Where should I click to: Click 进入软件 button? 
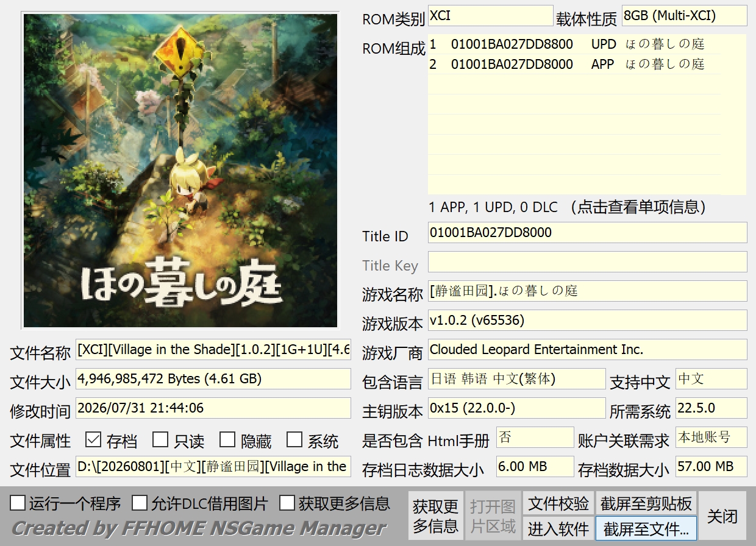tap(558, 528)
